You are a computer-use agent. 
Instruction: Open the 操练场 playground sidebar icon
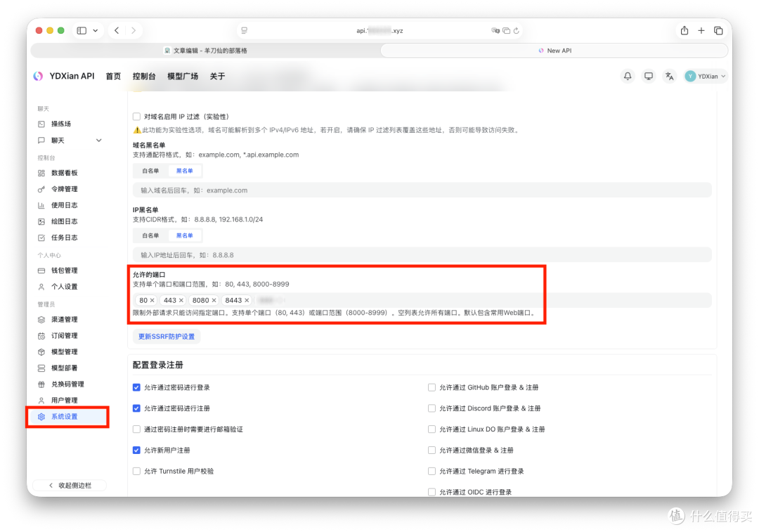pyautogui.click(x=41, y=124)
